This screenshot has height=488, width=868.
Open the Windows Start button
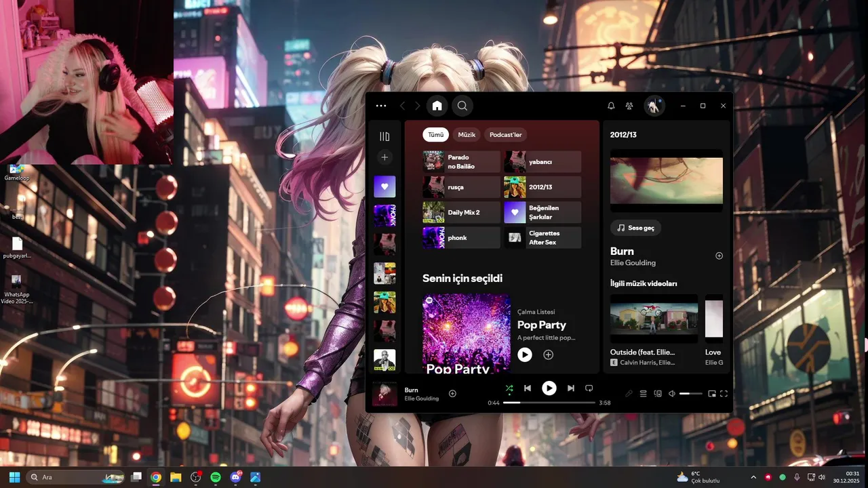(14, 477)
